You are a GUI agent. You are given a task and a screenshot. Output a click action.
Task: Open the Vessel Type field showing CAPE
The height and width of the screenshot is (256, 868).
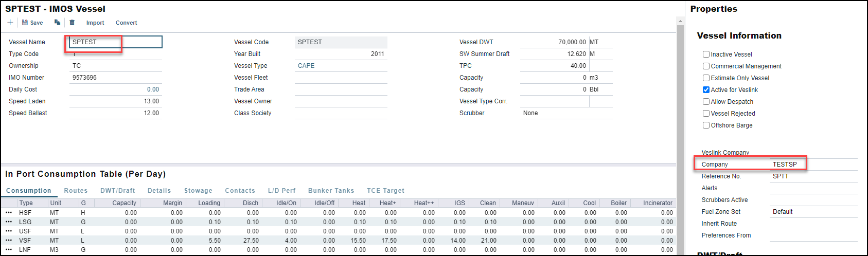340,66
